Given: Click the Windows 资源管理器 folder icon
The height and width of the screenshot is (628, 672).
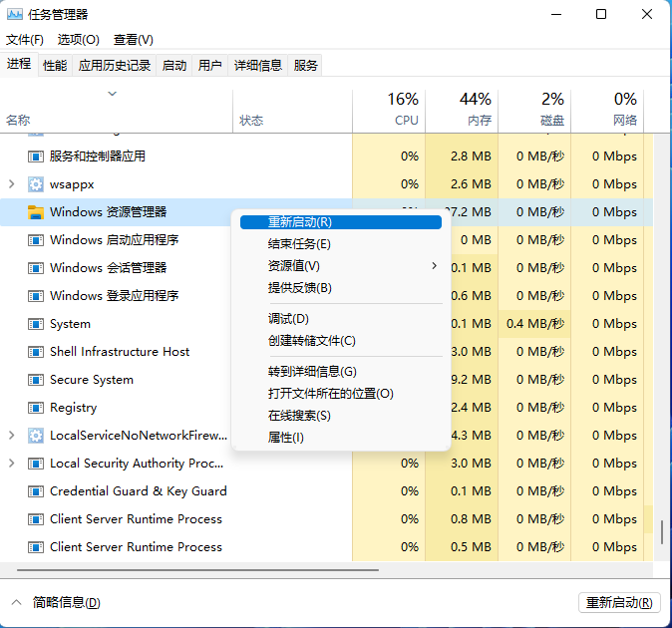Looking at the screenshot, I should [x=36, y=212].
